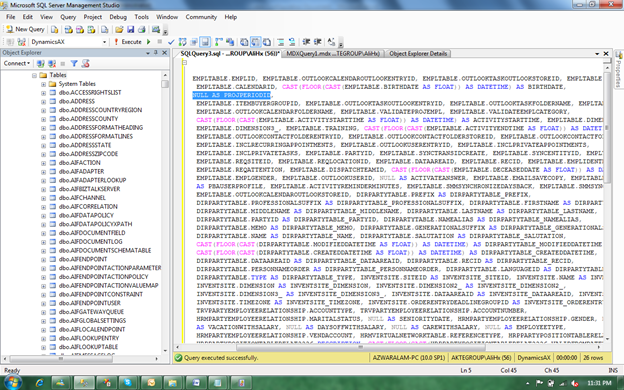Click the editor horizontal scrollbar thumb
This screenshot has width=624, height=390.
point(361,347)
